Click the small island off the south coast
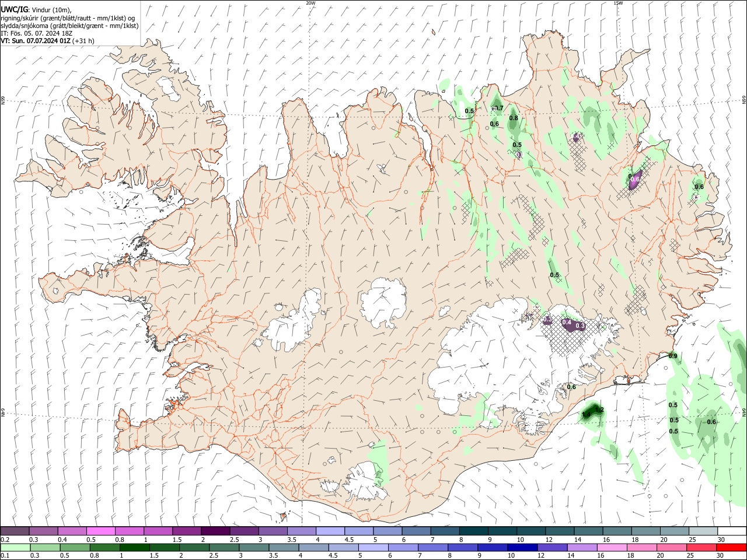 pos(285,516)
